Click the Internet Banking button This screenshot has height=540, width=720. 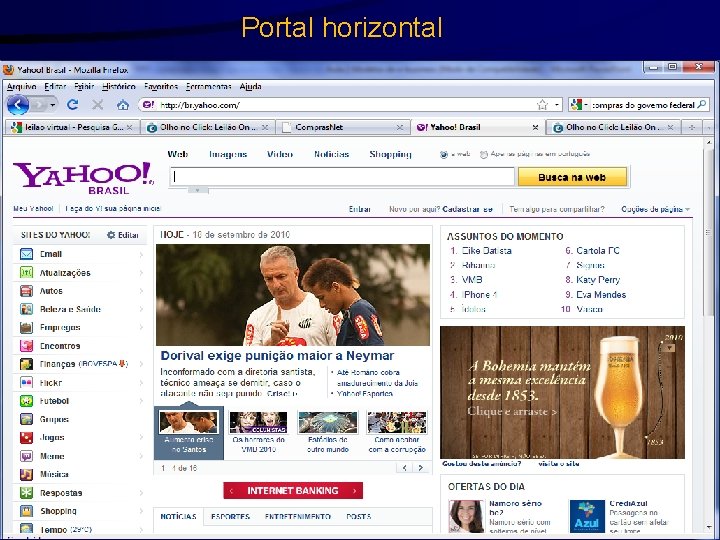(293, 490)
